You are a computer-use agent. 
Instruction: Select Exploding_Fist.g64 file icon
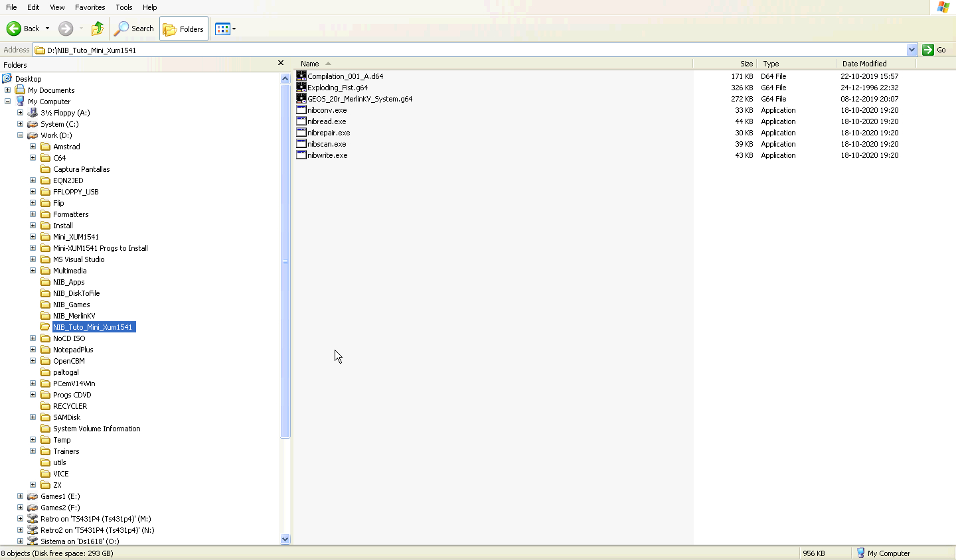[301, 87]
